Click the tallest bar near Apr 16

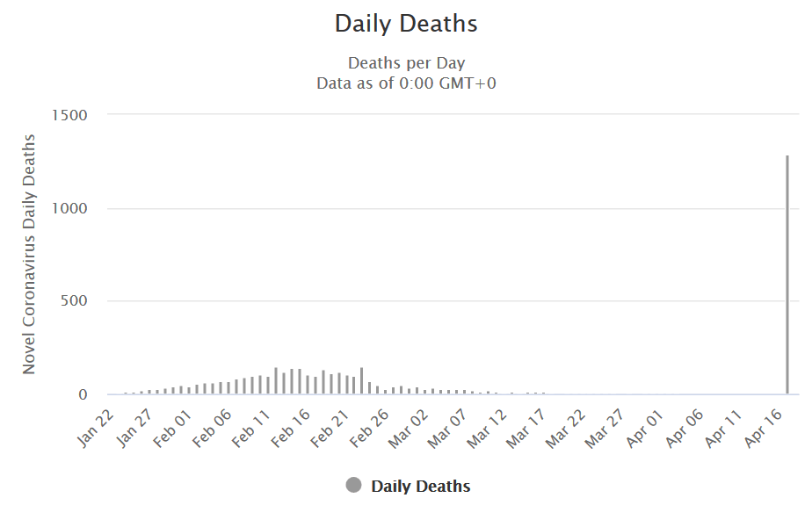pos(787,274)
